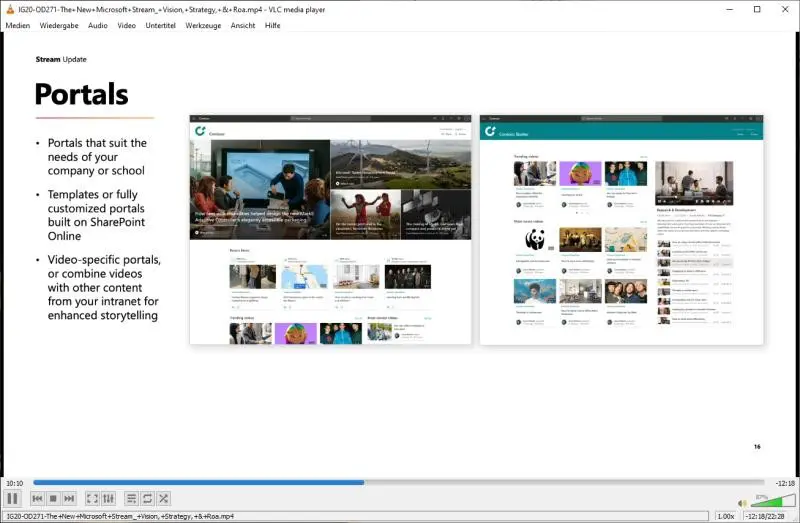The image size is (800, 523).
Task: Expand the Untertitel menu
Action: [160, 25]
